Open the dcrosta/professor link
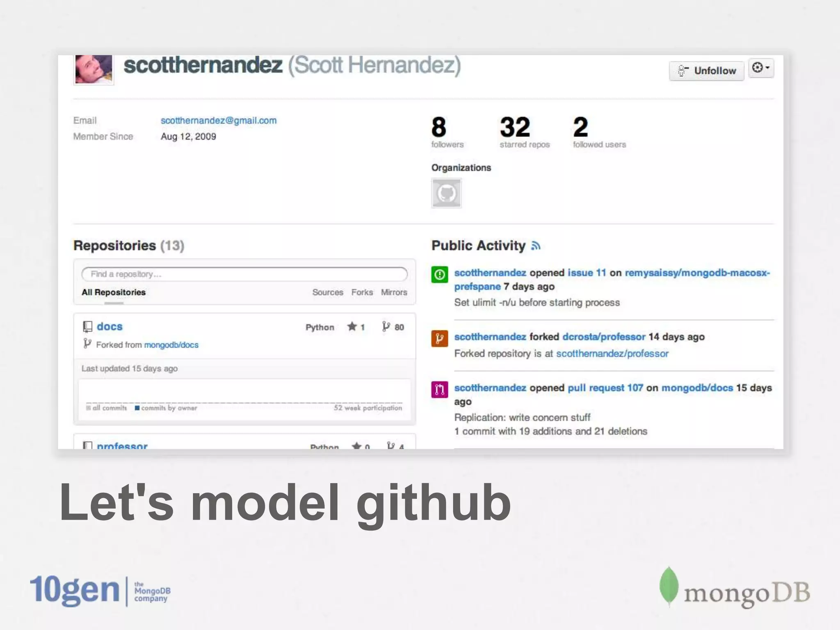This screenshot has width=840, height=630. tap(604, 337)
